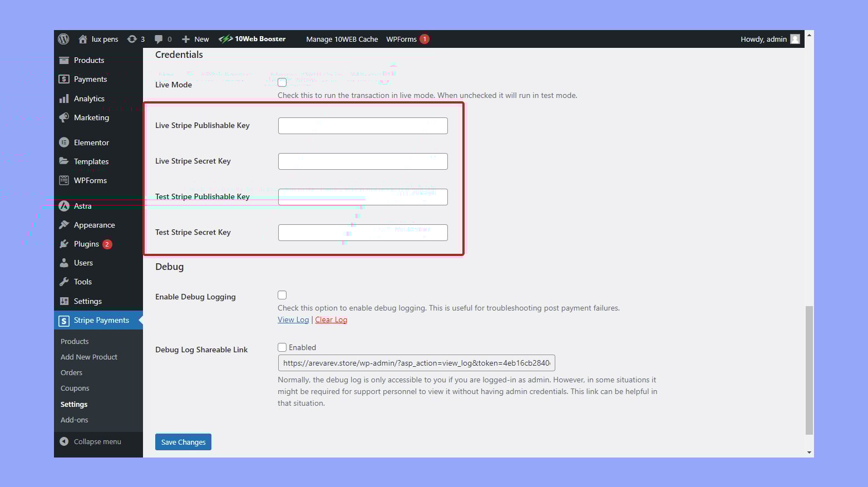Click the Astra sidebar icon
868x487 pixels.
(x=64, y=206)
